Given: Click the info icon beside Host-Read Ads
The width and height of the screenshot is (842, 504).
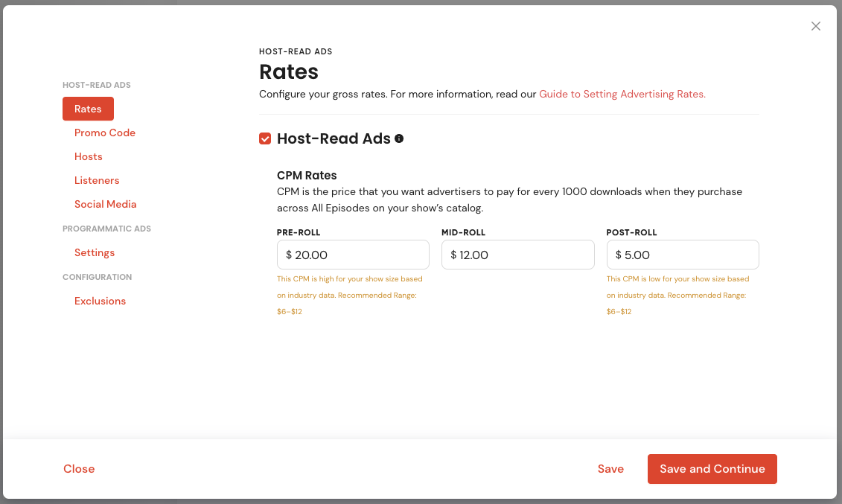Looking at the screenshot, I should click(x=399, y=138).
